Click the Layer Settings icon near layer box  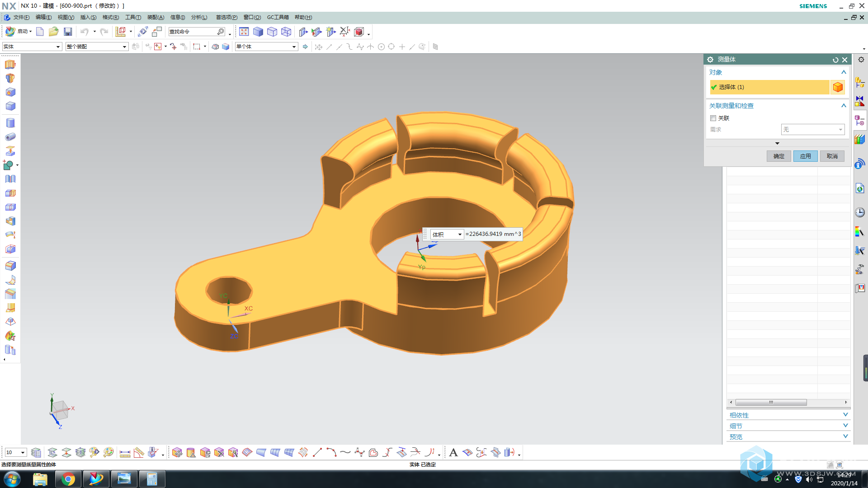coord(36,453)
